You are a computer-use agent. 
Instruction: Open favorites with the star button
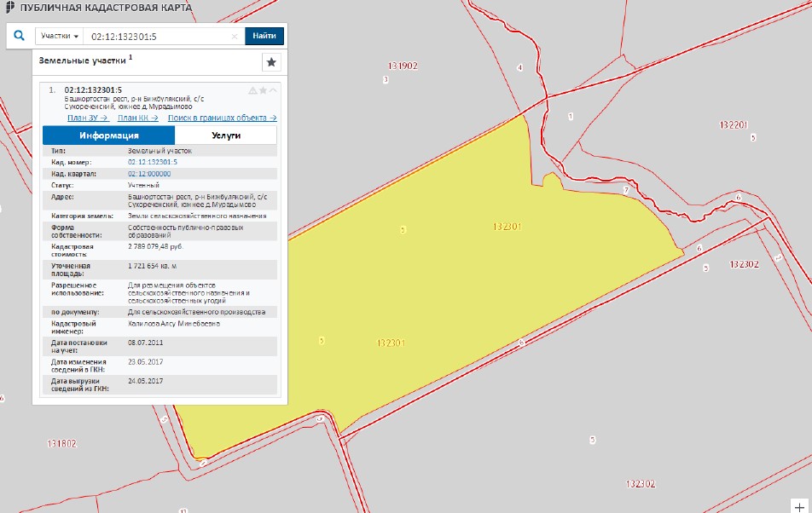tap(271, 62)
